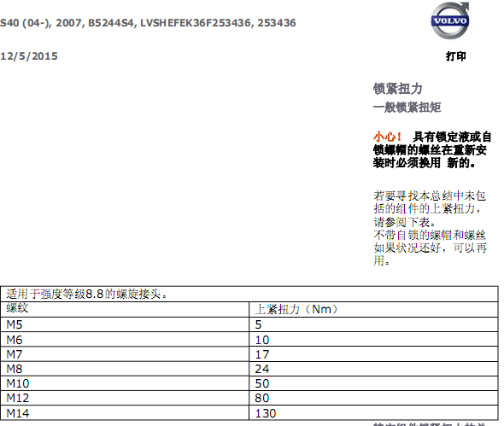Click the 螺纹 column header
Image resolution: width=504 pixels, height=426 pixels.
coord(17,308)
